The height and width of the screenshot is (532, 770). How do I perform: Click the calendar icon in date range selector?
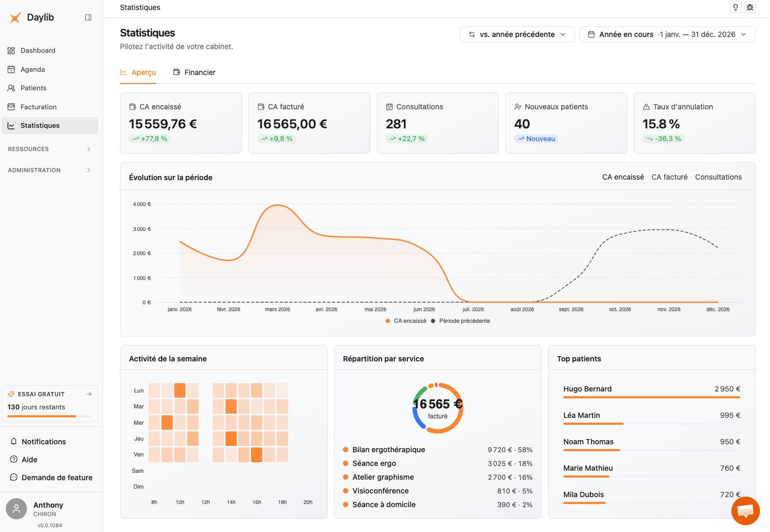[591, 34]
